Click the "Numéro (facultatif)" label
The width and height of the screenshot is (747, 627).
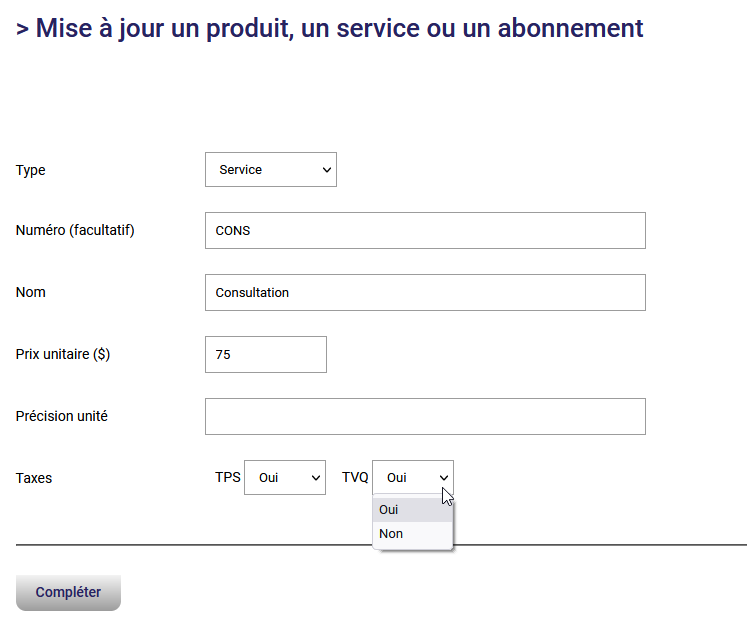point(75,231)
